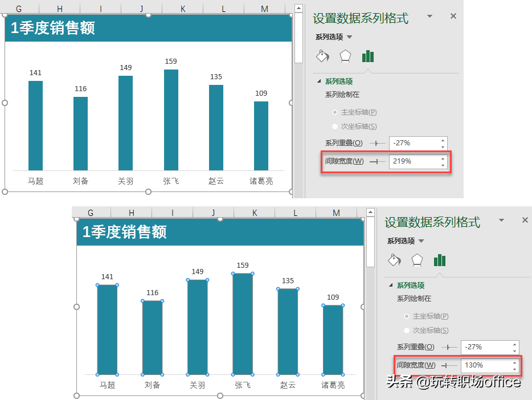Click 间隙宽度 slider in bottom pane
532x400 pixels.
[x=449, y=365]
